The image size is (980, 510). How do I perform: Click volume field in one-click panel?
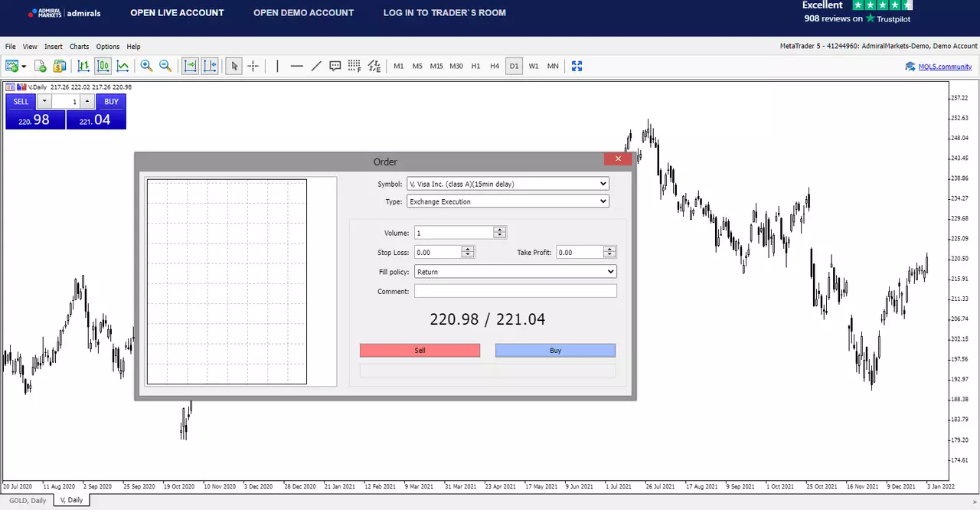tap(66, 101)
